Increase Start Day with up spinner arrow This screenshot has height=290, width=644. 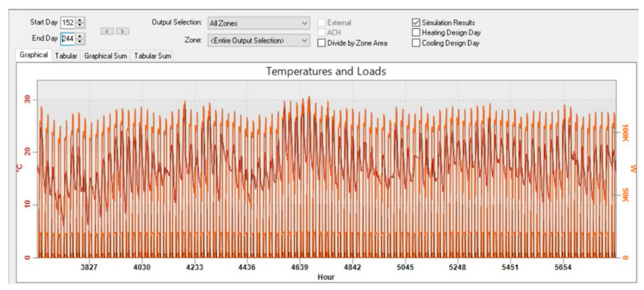[x=80, y=20]
